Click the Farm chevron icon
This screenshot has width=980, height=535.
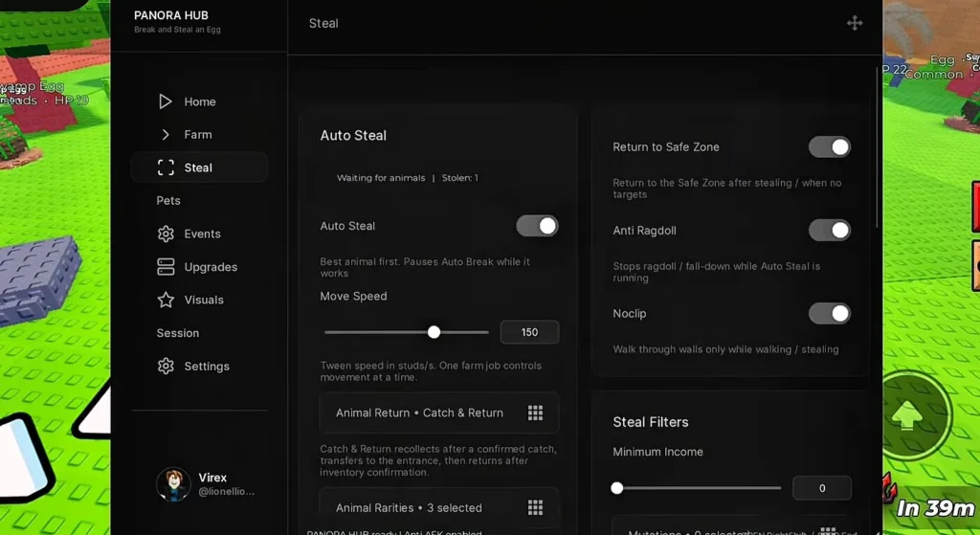pos(165,134)
